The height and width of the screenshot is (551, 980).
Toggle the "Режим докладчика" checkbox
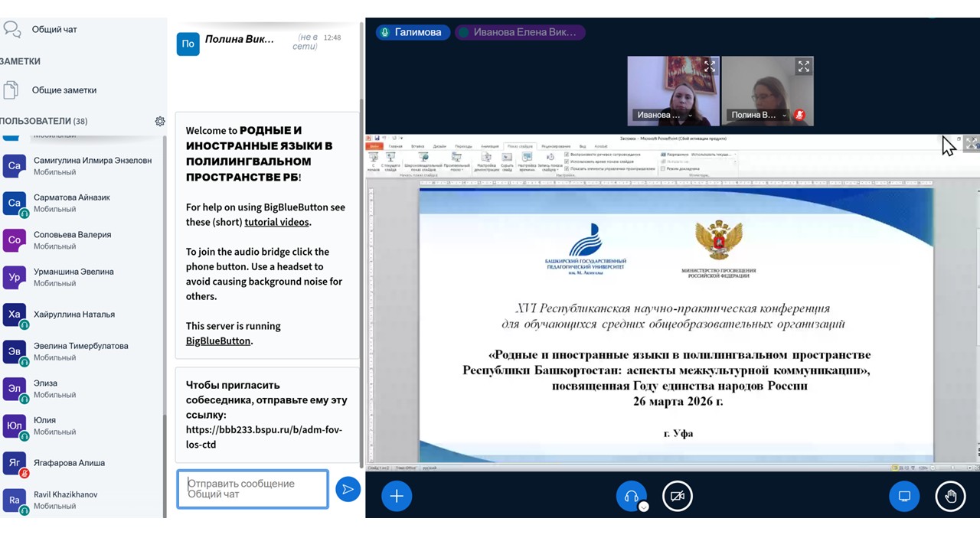click(663, 168)
